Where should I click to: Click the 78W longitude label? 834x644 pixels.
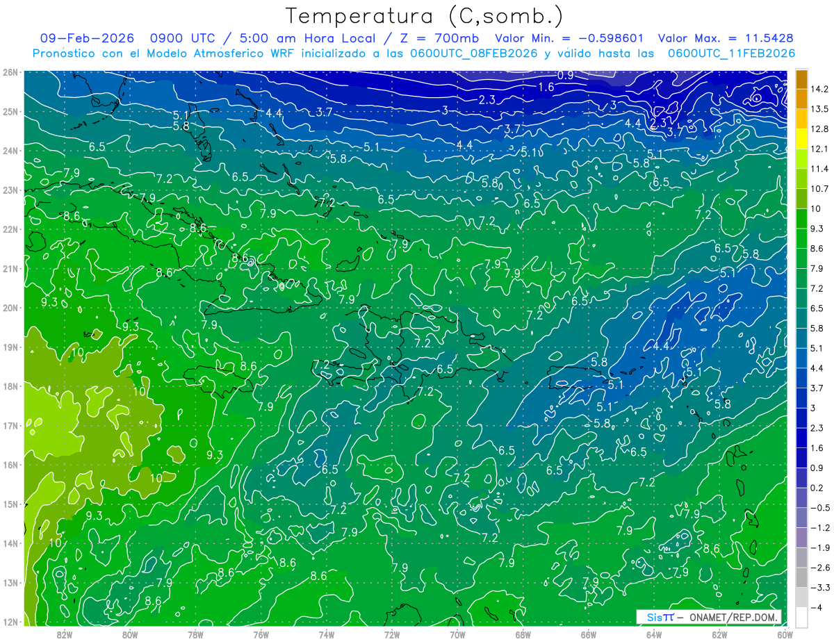[x=195, y=634]
